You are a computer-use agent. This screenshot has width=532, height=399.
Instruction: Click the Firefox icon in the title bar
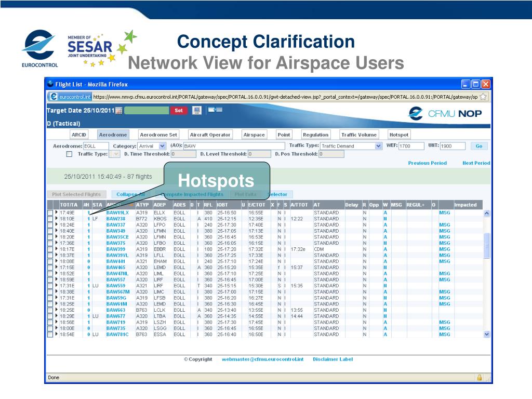[x=50, y=84]
